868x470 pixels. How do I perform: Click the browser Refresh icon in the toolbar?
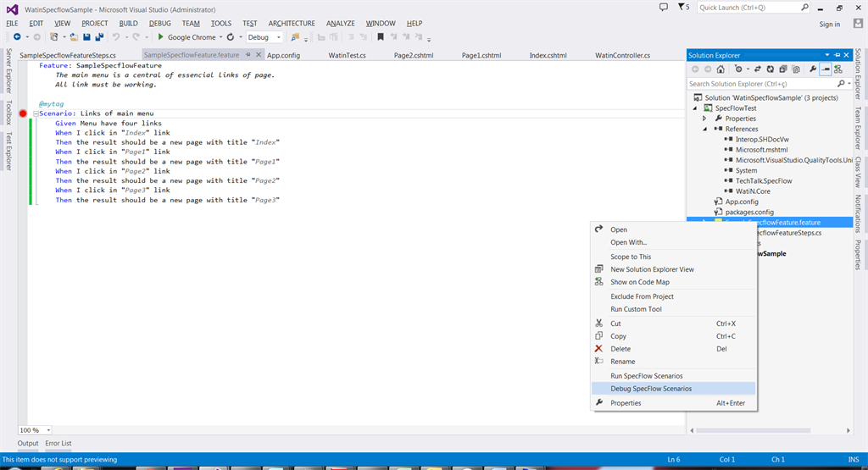click(231, 37)
